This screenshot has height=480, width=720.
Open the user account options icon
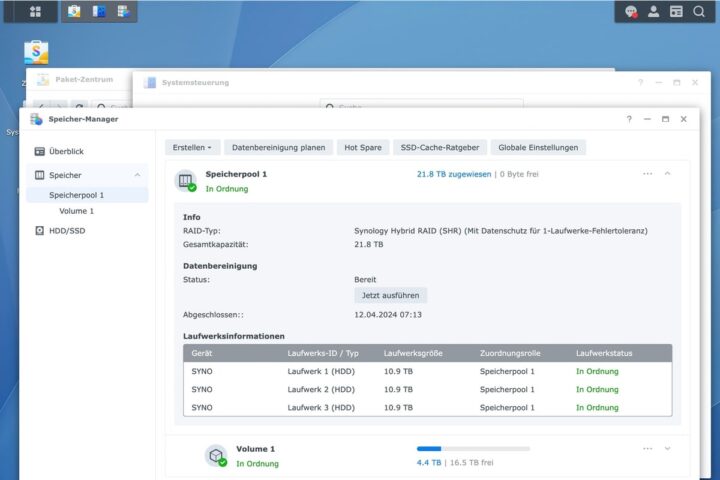pos(654,11)
